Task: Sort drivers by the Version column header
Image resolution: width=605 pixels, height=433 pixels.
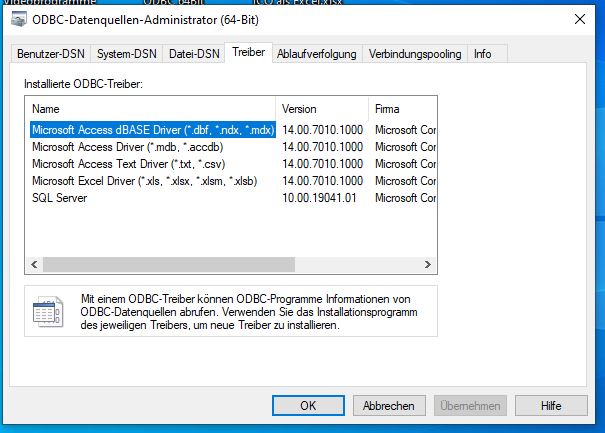Action: (322, 109)
